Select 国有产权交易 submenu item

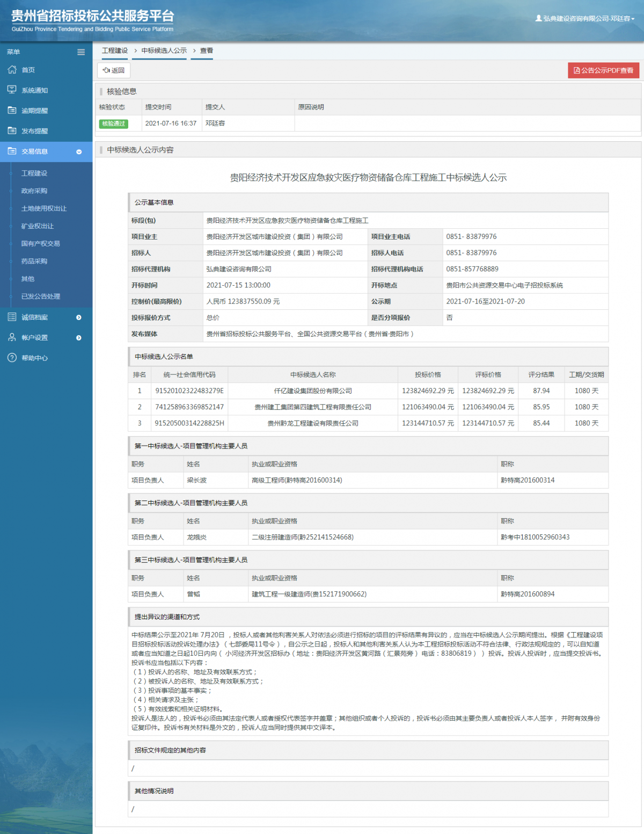[x=41, y=243]
